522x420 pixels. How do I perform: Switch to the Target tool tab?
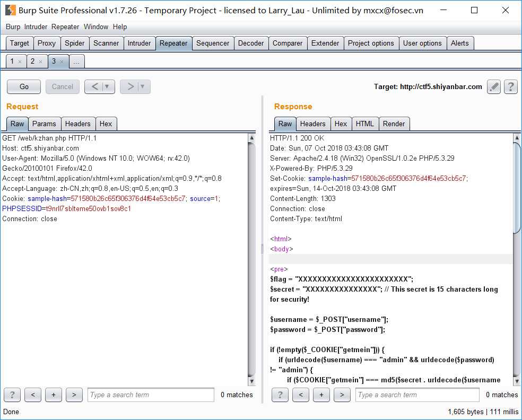tap(20, 43)
